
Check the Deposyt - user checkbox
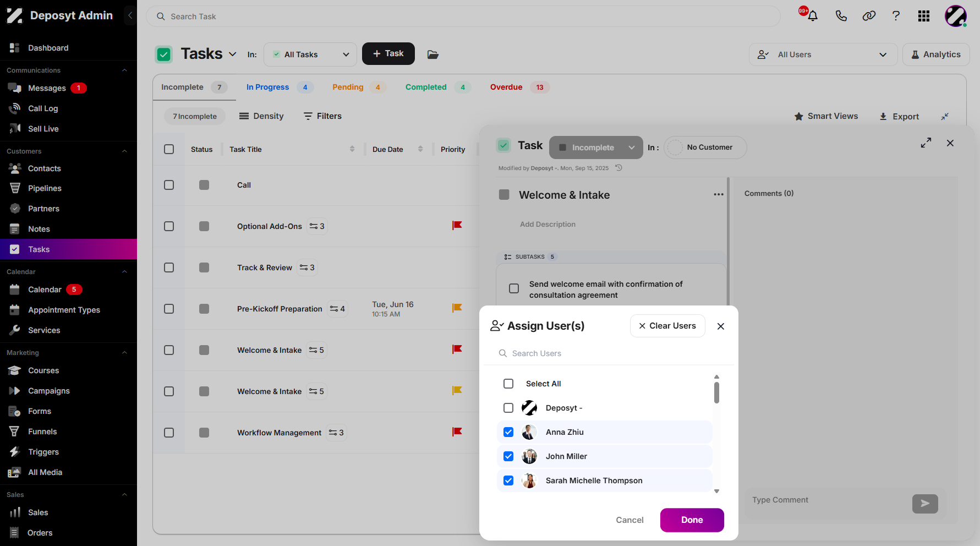508,408
